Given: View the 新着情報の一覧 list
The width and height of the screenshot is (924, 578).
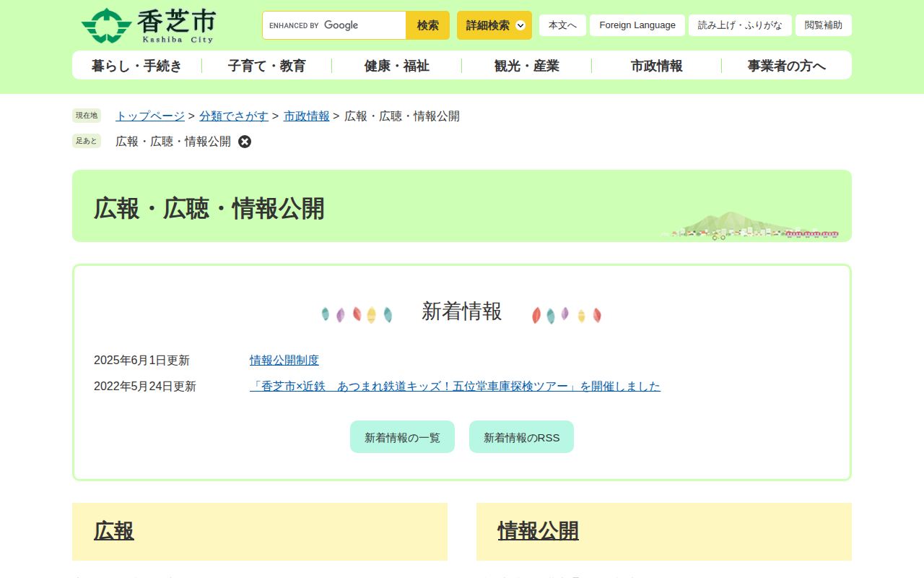Looking at the screenshot, I should pos(402,437).
